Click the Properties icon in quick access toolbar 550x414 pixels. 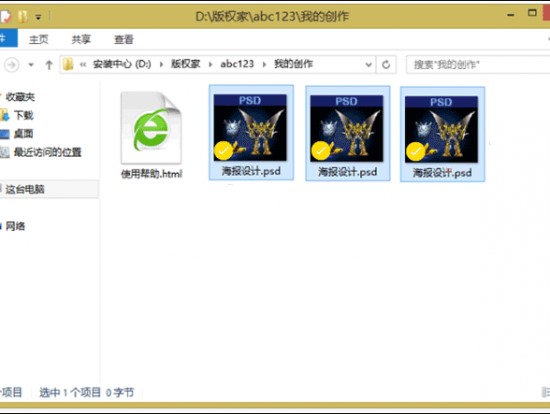click(x=6, y=16)
